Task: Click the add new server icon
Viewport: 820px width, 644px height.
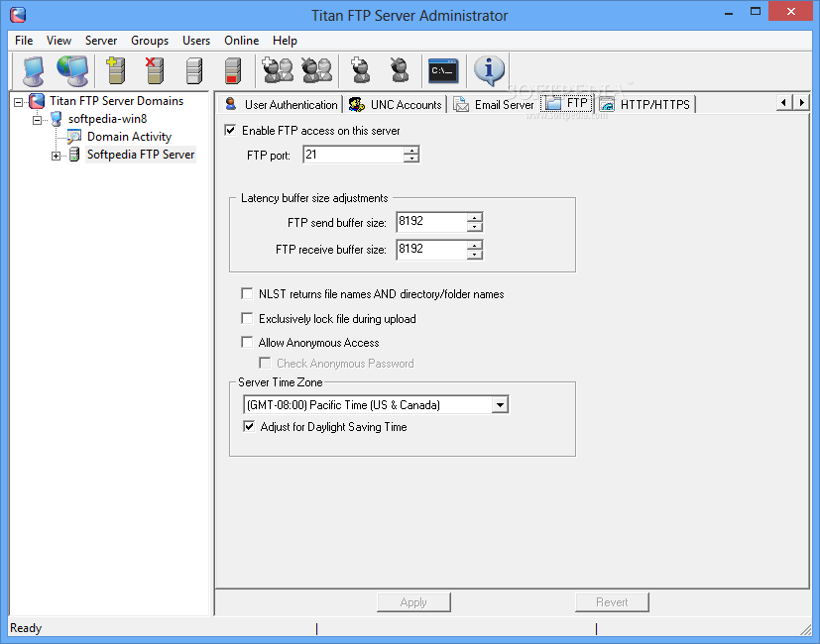Action: 116,71
